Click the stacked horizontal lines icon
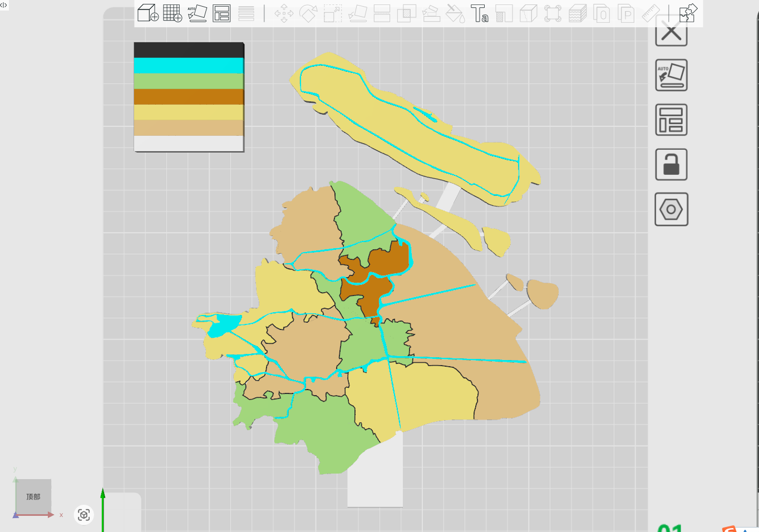The image size is (759, 532). [x=246, y=13]
